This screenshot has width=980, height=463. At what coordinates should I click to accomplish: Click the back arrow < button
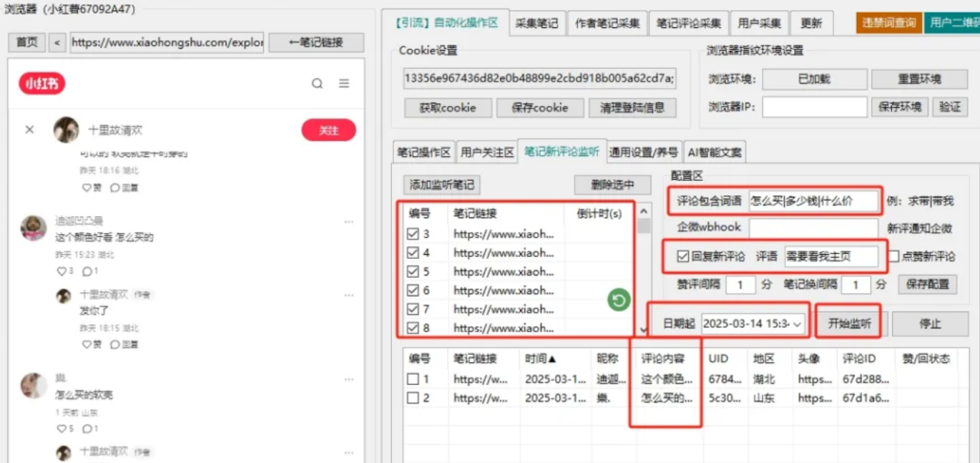[x=57, y=43]
